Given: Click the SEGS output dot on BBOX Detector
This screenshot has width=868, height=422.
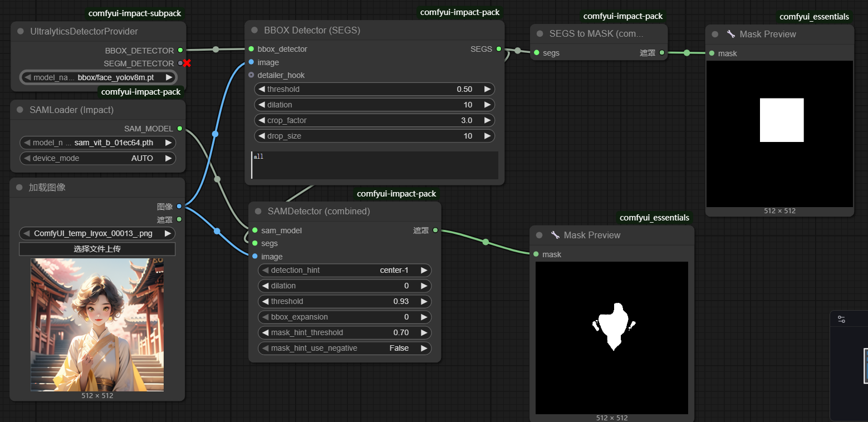Looking at the screenshot, I should click(x=498, y=49).
